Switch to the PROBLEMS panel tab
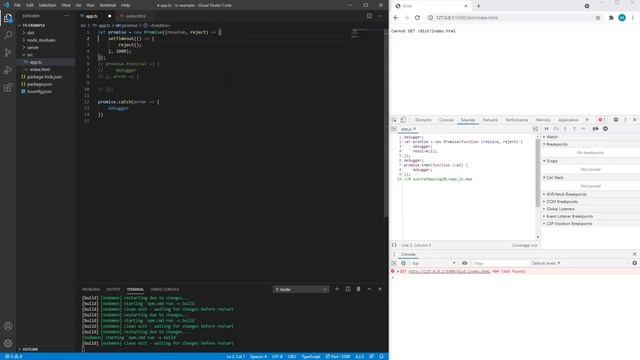 click(91, 289)
